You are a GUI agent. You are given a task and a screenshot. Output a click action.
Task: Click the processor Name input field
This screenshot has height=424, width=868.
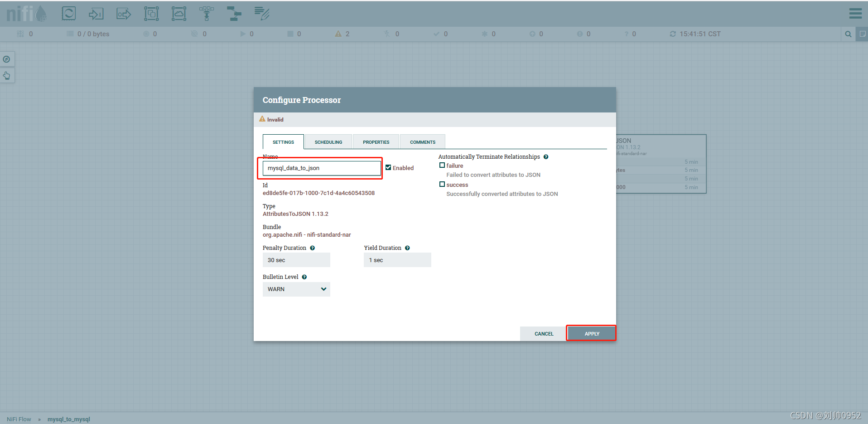[x=322, y=168]
